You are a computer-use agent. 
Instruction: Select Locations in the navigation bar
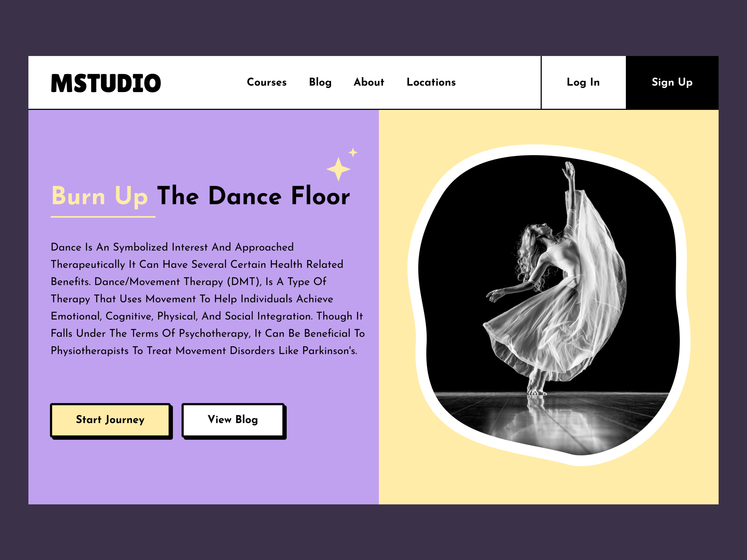(431, 82)
